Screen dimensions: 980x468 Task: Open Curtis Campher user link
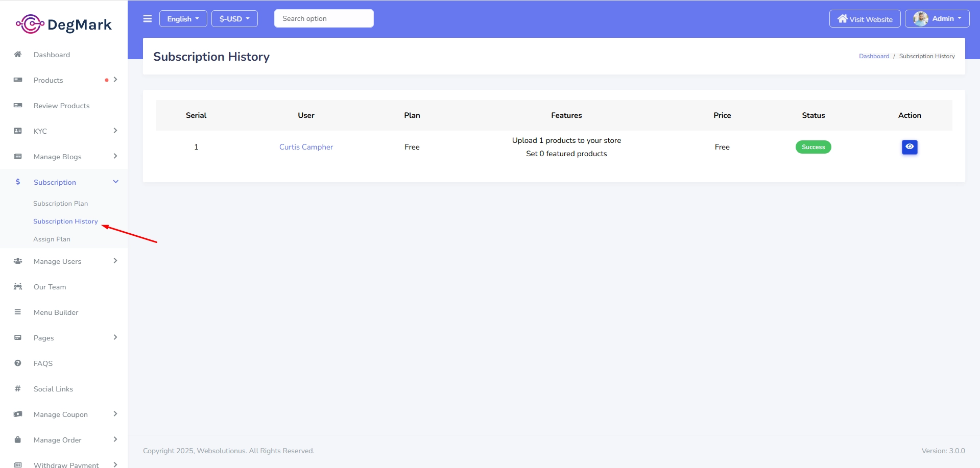point(306,147)
